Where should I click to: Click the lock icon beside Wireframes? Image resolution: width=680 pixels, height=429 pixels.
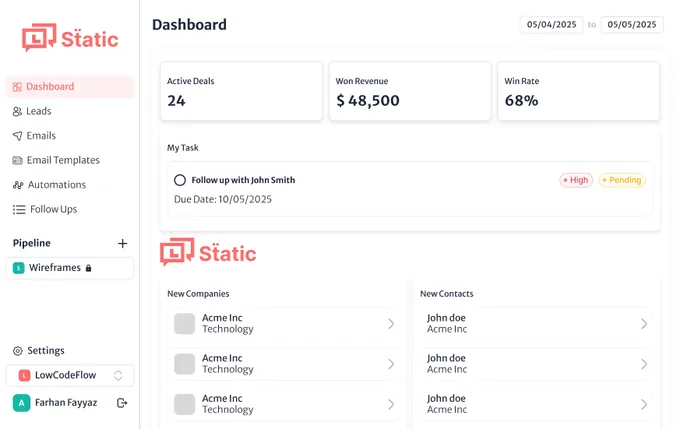tap(88, 268)
